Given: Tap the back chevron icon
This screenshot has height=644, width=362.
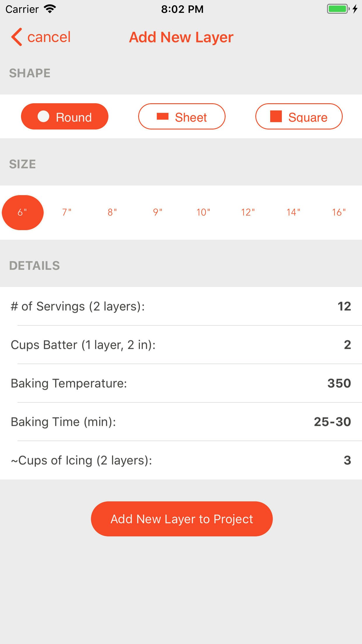Looking at the screenshot, I should tap(17, 37).
